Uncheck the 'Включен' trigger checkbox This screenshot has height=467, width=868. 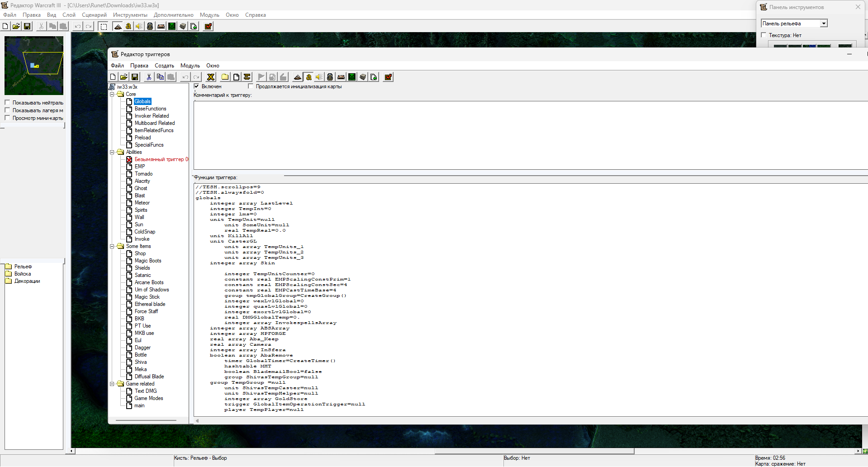196,86
